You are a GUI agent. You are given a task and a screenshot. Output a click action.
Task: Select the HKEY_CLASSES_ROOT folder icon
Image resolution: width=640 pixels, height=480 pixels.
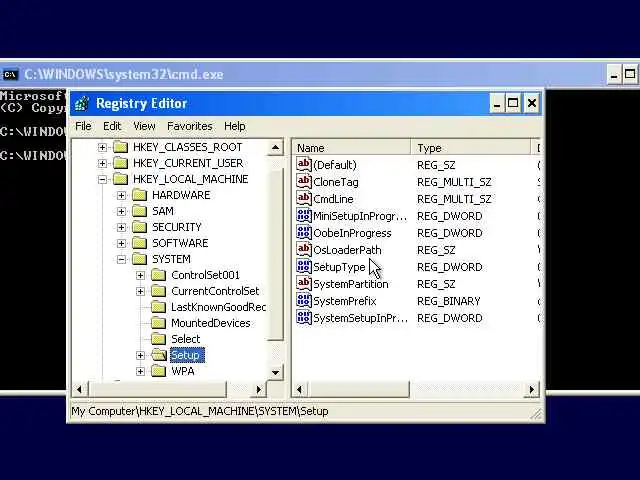click(120, 147)
